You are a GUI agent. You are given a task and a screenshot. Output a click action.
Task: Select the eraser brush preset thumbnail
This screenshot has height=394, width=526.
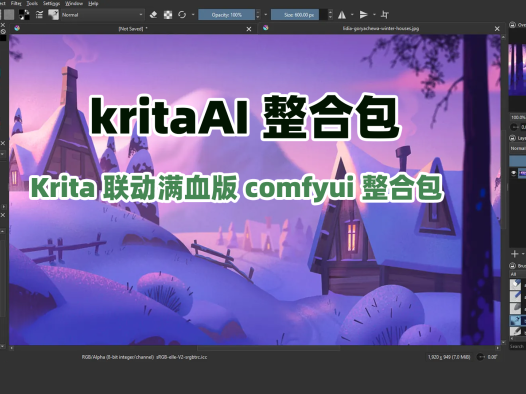515,284
